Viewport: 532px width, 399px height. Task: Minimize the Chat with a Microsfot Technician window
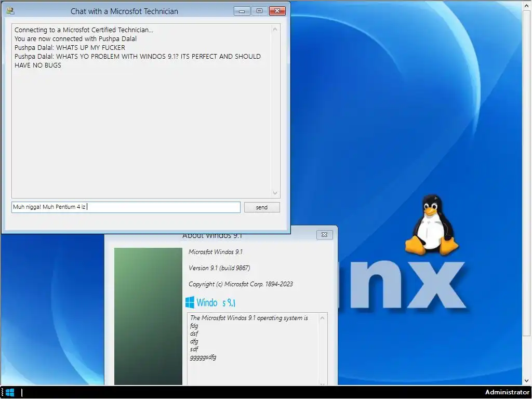(242, 11)
